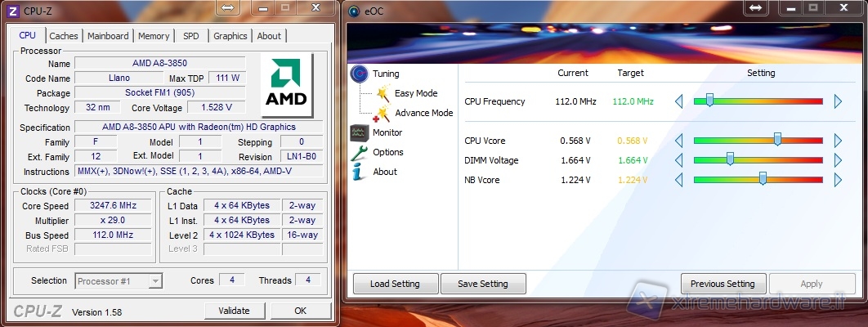Click the Options wrench icon
Viewport: 868px width, 327px height.
pos(359,152)
